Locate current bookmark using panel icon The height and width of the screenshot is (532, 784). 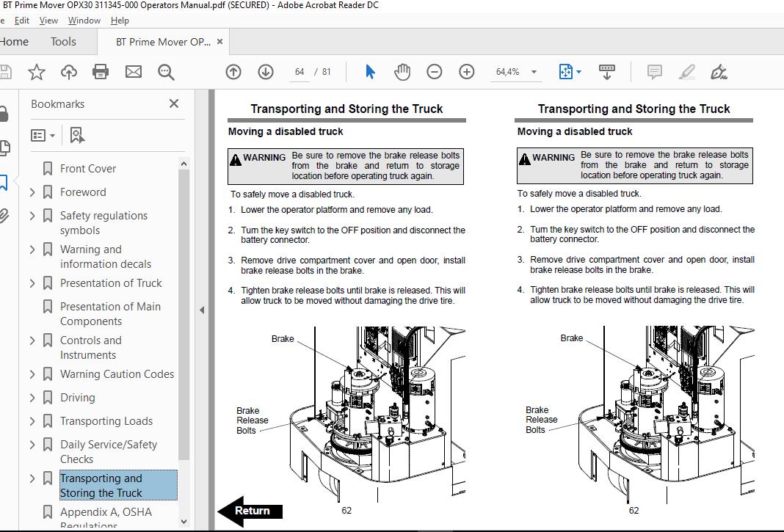[76, 135]
